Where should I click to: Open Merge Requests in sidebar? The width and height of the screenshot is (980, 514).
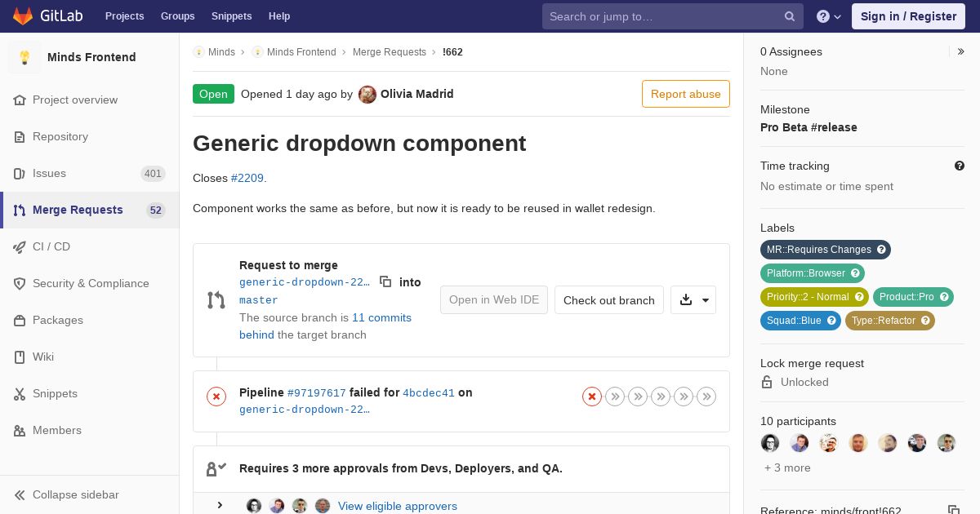pos(78,210)
